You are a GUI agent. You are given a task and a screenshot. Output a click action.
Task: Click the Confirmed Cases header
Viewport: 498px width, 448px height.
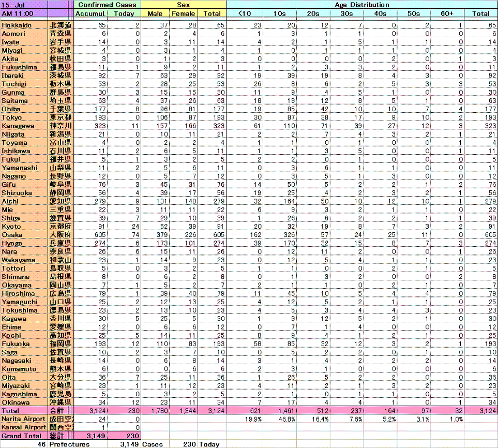107,5
